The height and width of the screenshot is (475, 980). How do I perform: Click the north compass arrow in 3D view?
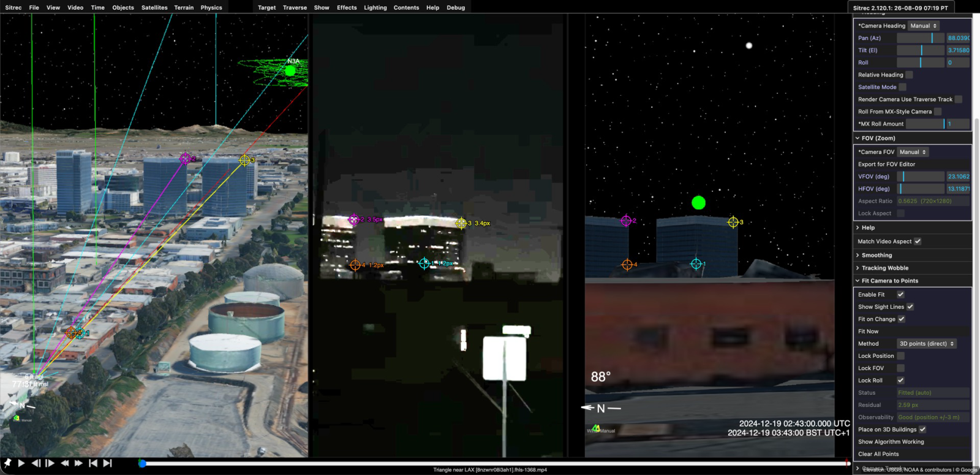[22, 405]
